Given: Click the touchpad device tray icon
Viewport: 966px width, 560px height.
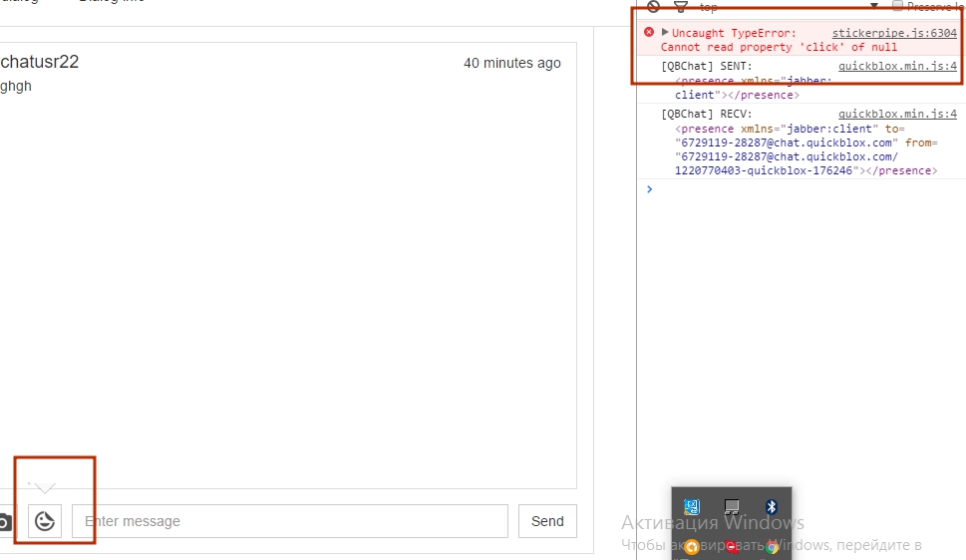Looking at the screenshot, I should [732, 507].
